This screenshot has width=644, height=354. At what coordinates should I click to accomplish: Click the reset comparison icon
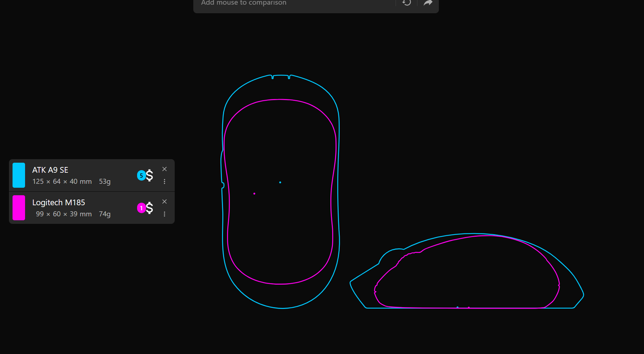(x=407, y=3)
